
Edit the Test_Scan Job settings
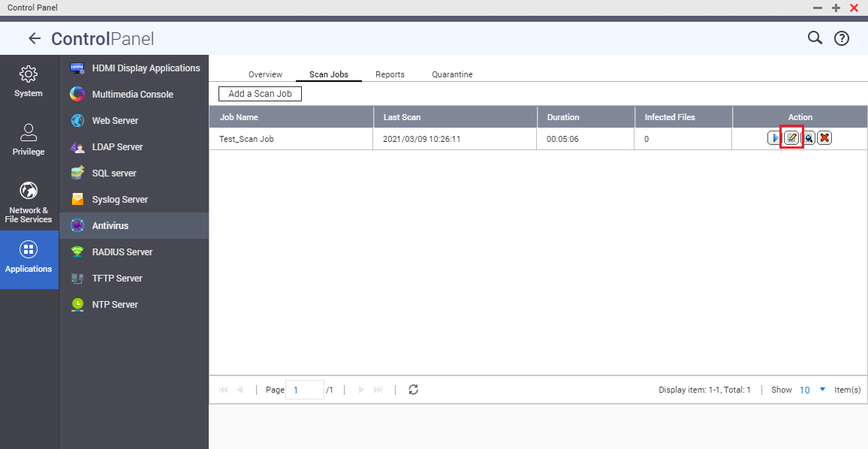791,138
